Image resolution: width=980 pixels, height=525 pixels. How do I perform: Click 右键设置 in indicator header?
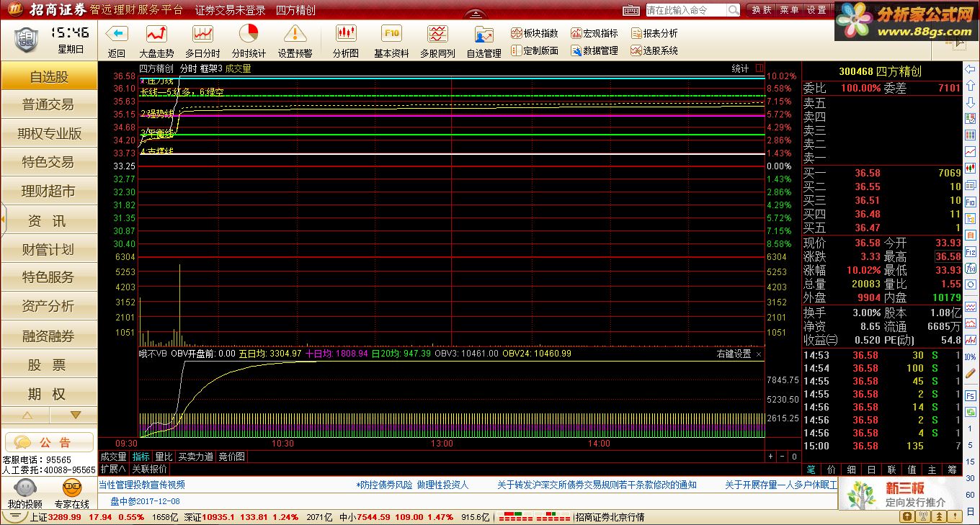point(734,354)
